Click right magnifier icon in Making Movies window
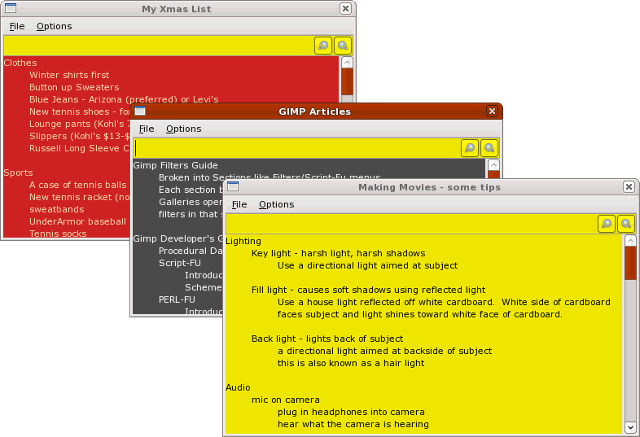 [626, 224]
